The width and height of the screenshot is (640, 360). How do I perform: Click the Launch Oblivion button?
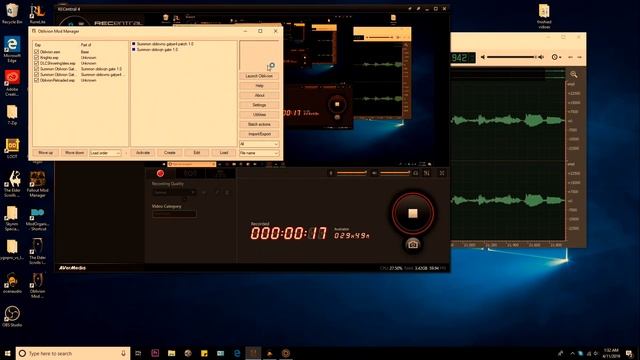coord(259,76)
